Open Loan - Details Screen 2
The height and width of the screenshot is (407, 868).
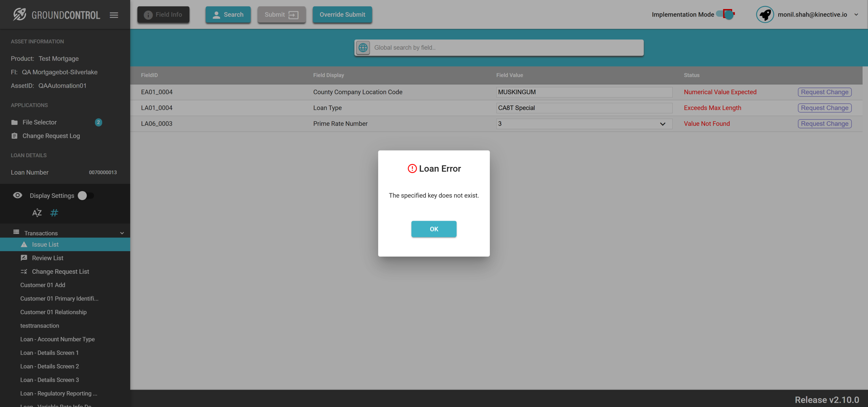pyautogui.click(x=49, y=366)
